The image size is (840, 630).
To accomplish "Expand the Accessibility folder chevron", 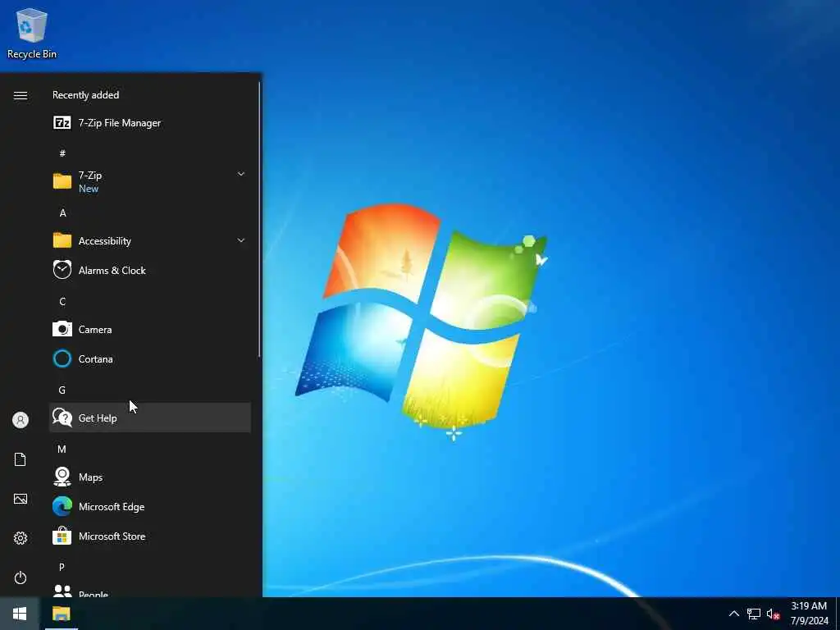I will [x=241, y=240].
